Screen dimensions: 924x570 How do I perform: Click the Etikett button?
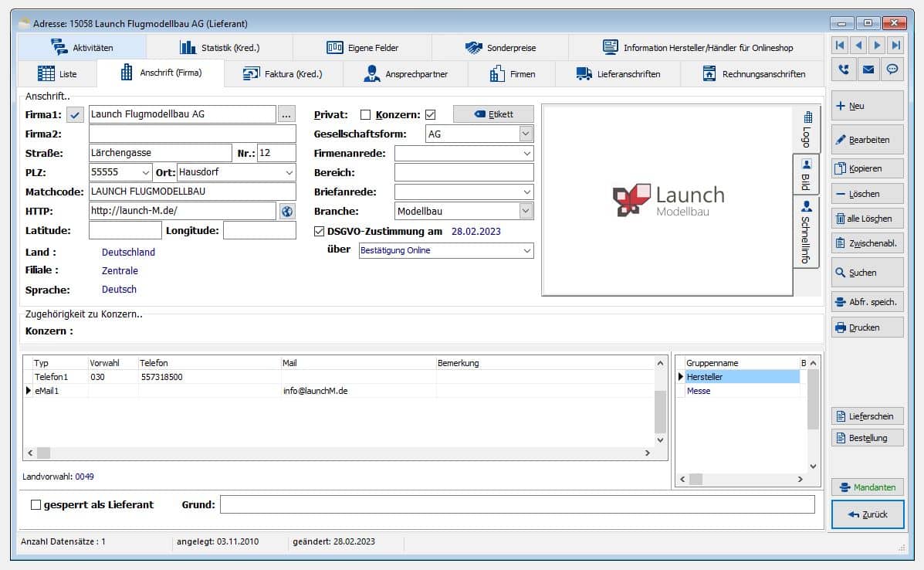click(x=492, y=114)
